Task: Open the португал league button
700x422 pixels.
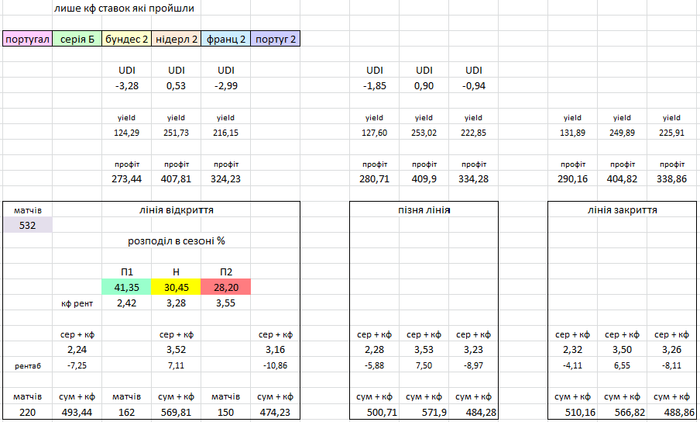Action: click(27, 39)
